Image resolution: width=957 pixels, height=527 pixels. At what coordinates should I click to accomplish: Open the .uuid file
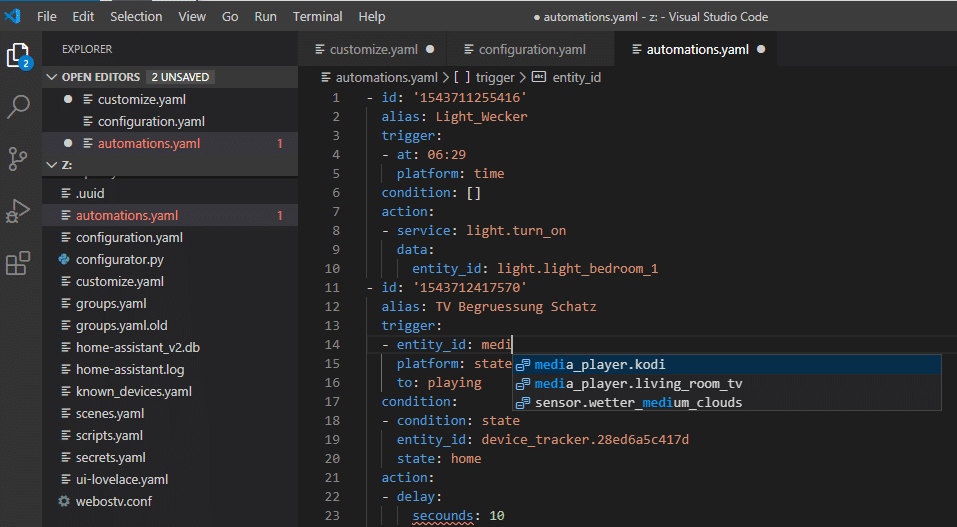(170, 194)
